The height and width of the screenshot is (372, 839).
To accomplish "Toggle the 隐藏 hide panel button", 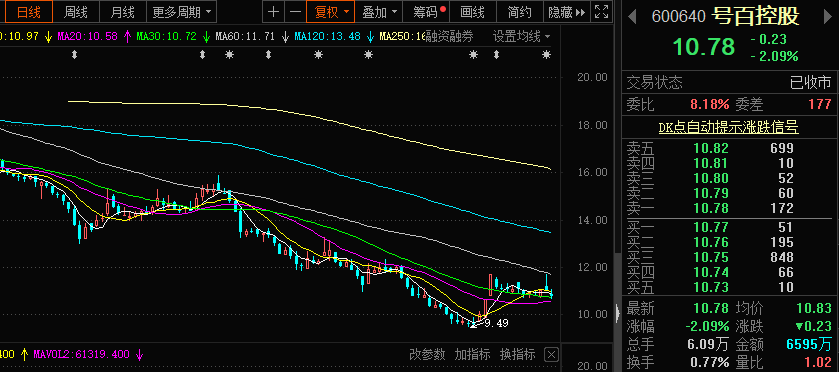I will click(x=567, y=12).
